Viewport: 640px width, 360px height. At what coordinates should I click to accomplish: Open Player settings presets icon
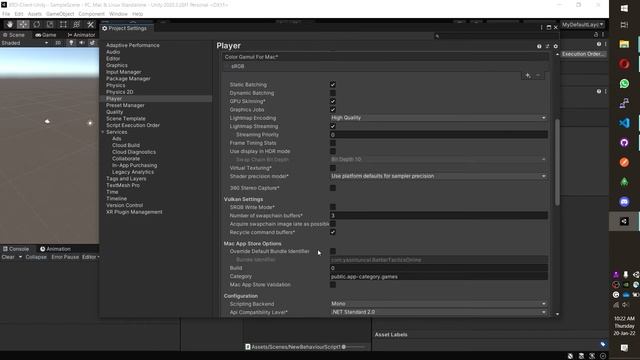click(547, 46)
